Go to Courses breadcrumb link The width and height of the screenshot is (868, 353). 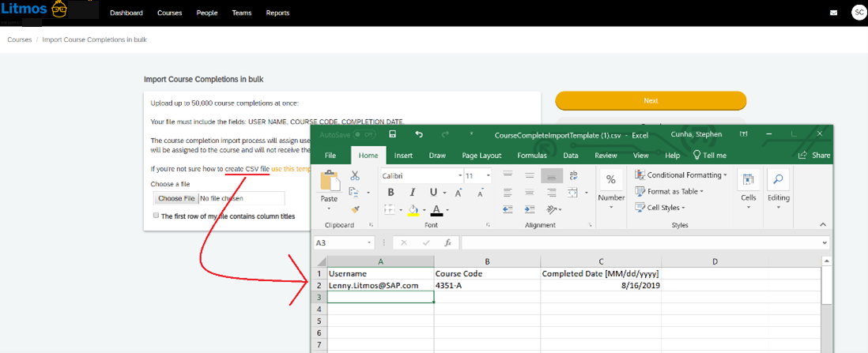[20, 39]
